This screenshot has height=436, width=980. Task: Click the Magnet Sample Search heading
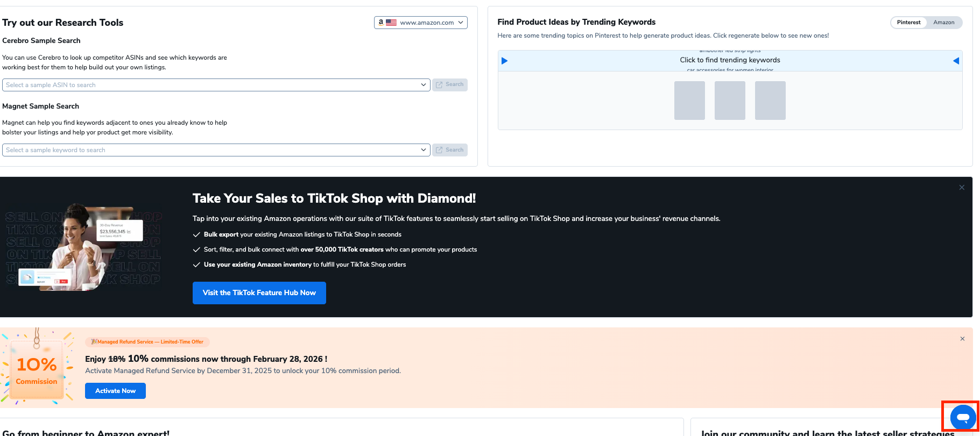pyautogui.click(x=41, y=106)
